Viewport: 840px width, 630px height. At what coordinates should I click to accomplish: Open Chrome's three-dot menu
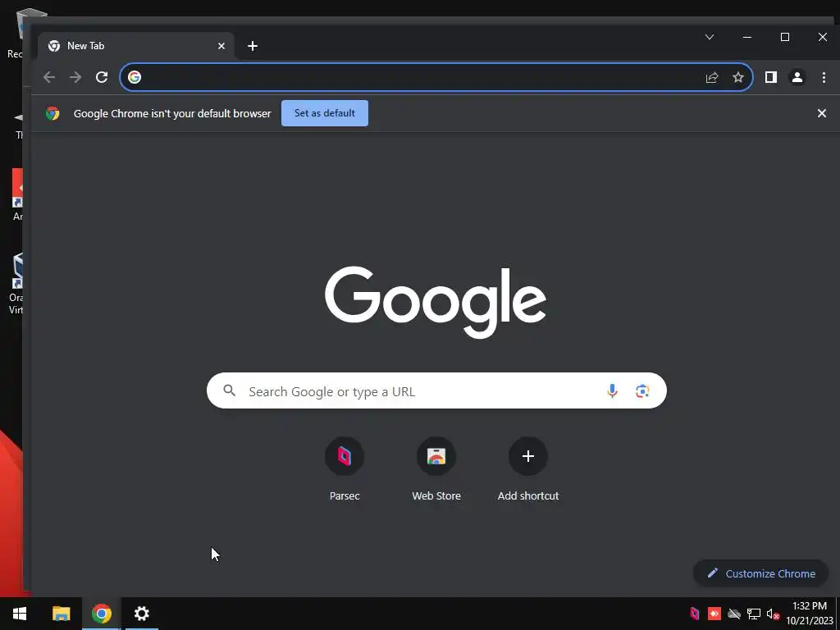coord(824,77)
